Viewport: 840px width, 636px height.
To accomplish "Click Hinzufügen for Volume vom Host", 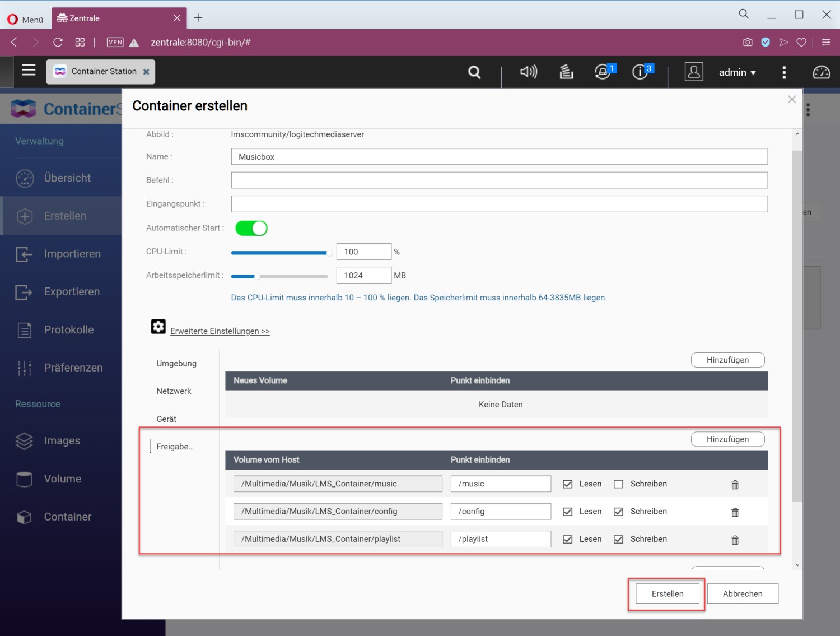I will click(x=727, y=439).
